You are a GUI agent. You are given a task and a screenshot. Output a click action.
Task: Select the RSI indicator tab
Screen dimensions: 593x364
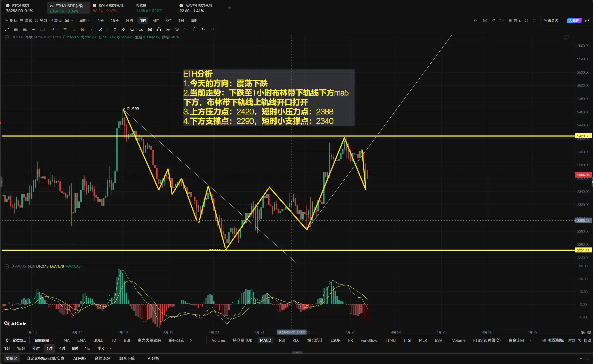[x=282, y=340]
